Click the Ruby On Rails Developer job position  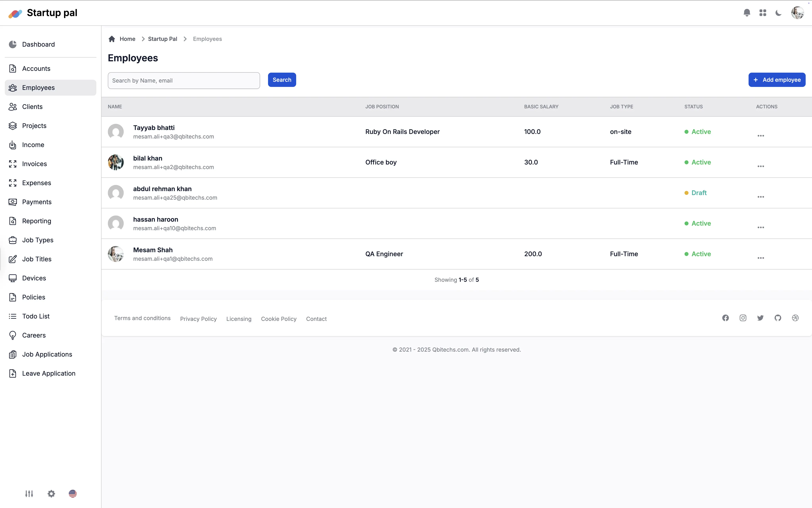click(x=402, y=132)
